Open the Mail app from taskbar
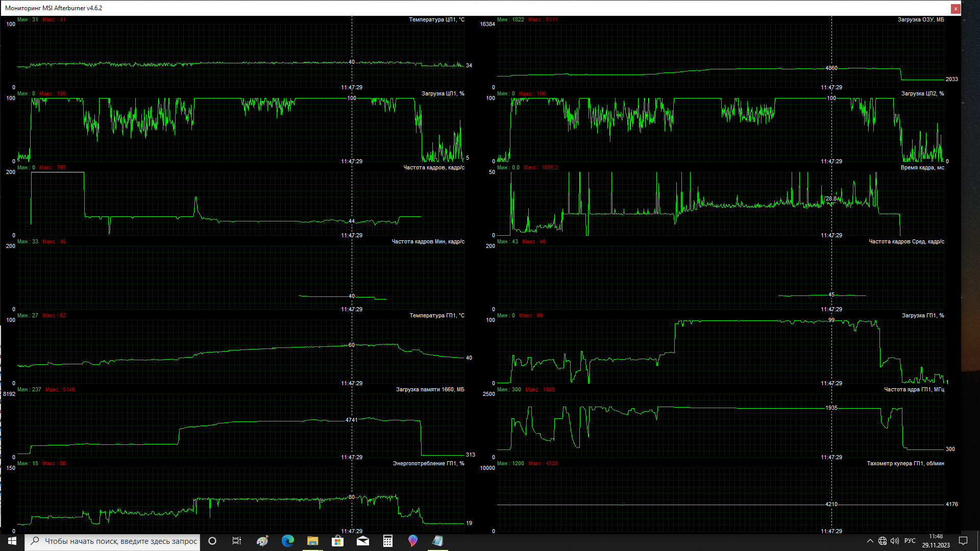980x551 pixels. [x=362, y=541]
